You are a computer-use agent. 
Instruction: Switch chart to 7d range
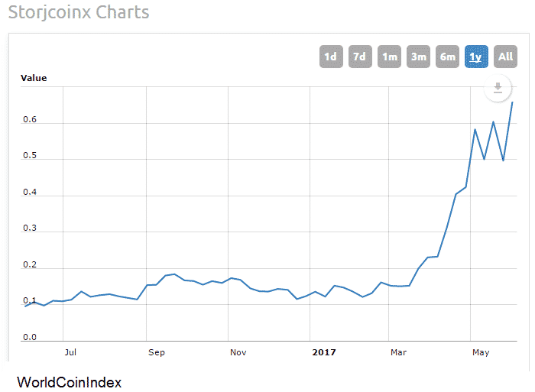tap(360, 57)
